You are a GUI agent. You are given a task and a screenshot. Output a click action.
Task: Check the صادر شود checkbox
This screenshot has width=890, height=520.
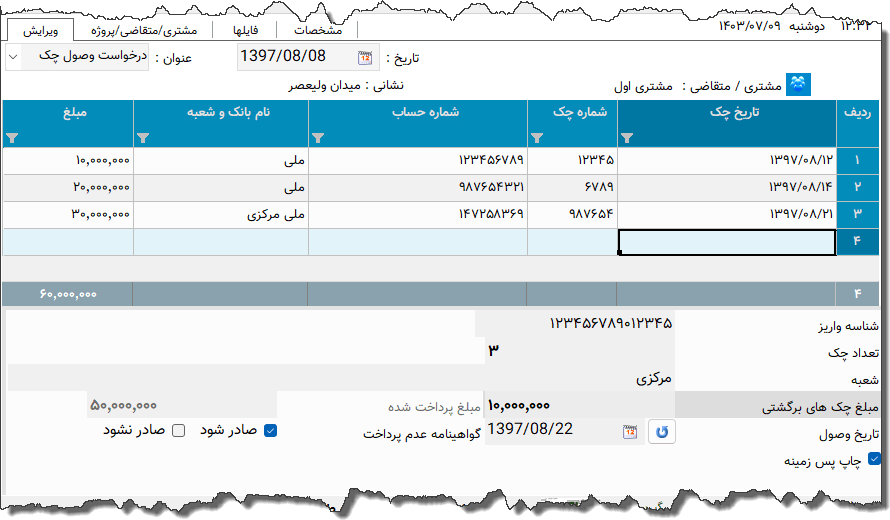[x=271, y=430]
